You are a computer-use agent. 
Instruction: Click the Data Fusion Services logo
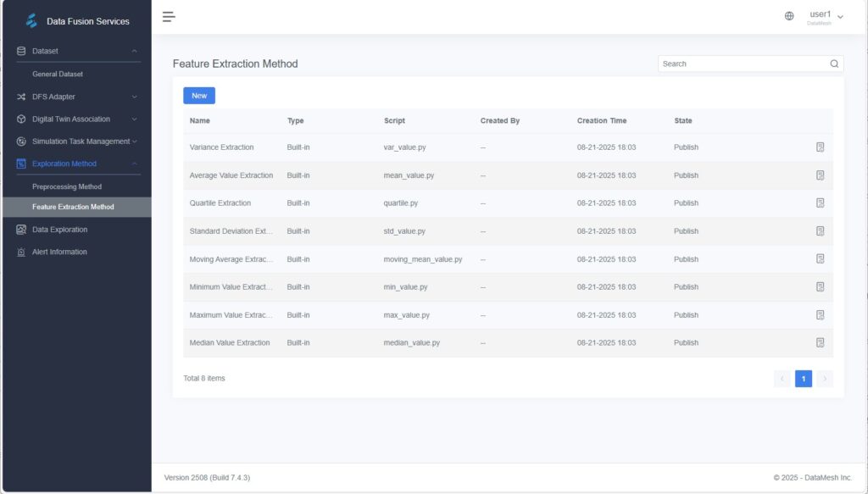(32, 20)
